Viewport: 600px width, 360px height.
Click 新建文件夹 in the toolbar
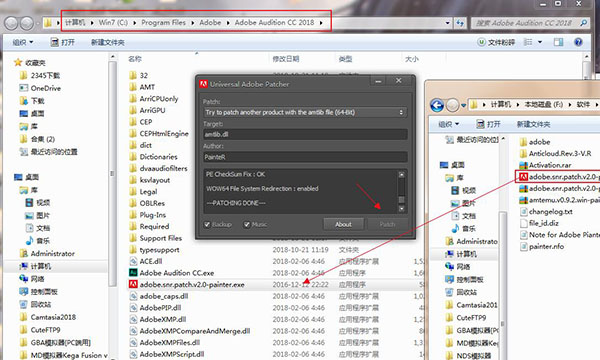108,42
